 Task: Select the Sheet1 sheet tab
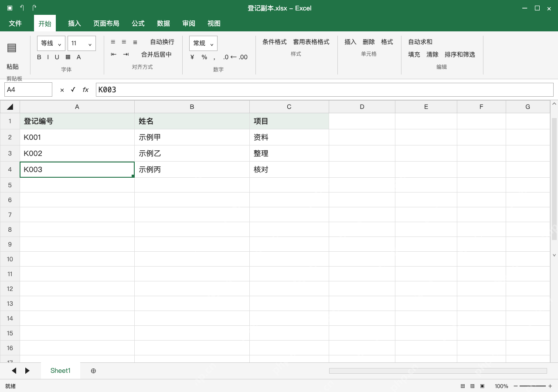[61, 371]
